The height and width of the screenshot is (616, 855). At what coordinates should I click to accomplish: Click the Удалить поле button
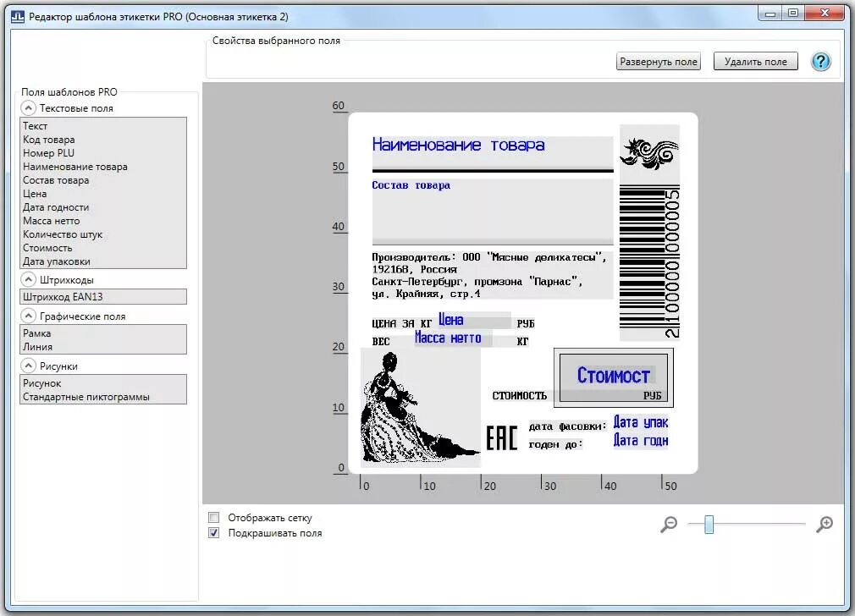coord(755,62)
